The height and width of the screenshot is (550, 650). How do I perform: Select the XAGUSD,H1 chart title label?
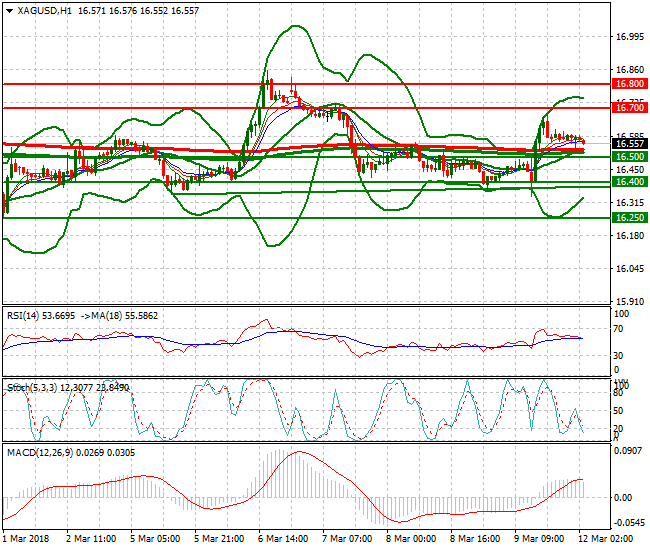point(38,9)
